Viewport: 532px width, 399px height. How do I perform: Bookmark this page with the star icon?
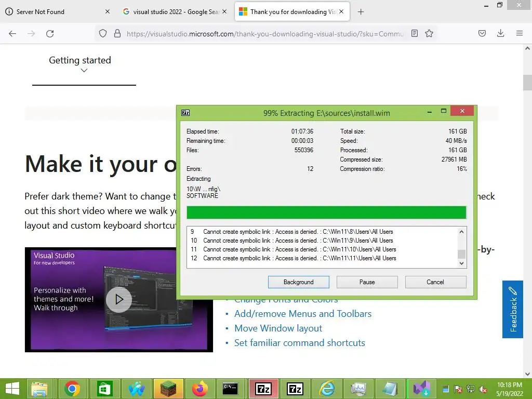429,33
